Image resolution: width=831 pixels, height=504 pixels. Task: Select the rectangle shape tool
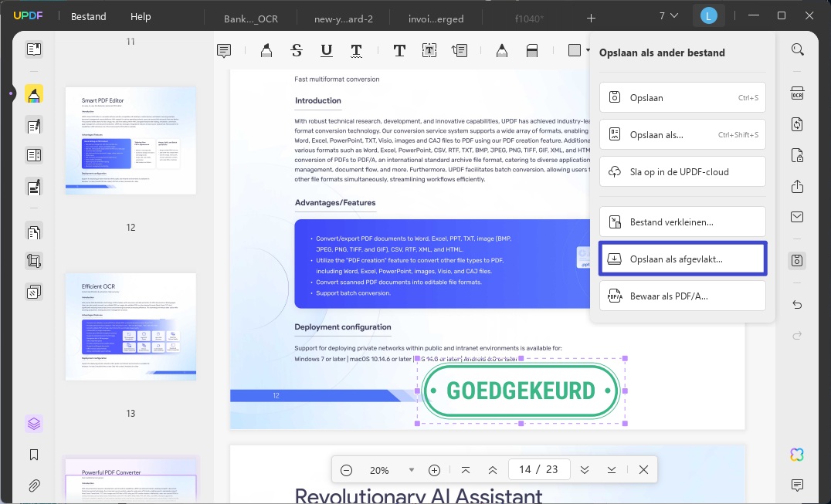point(574,50)
